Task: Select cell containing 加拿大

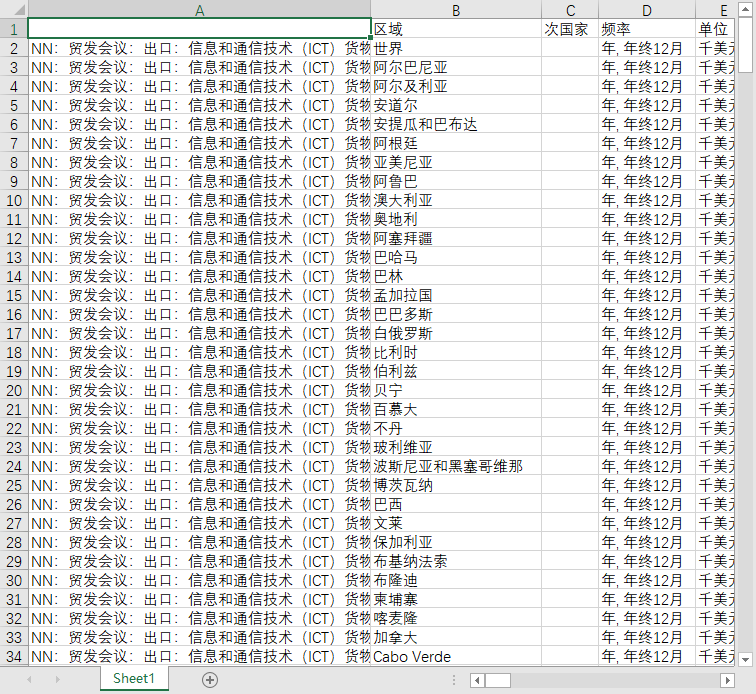Action: click(x=456, y=637)
